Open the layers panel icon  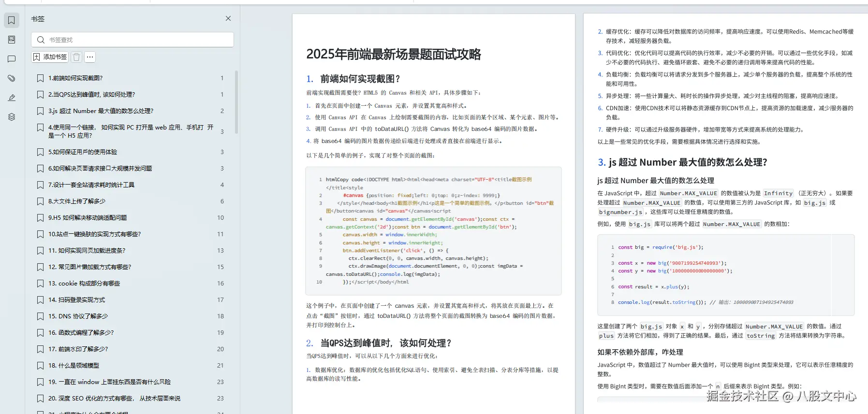(12, 117)
